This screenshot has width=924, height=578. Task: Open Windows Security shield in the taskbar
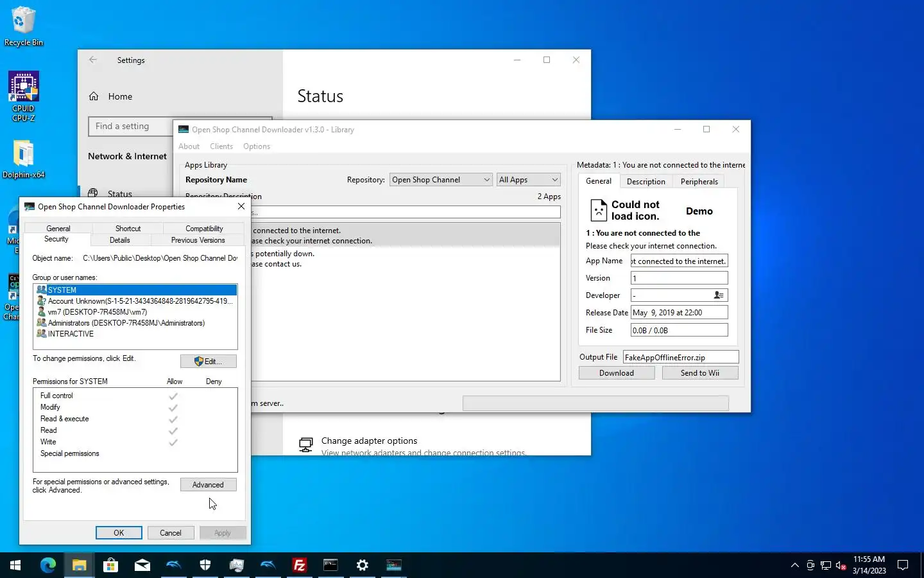coord(205,565)
